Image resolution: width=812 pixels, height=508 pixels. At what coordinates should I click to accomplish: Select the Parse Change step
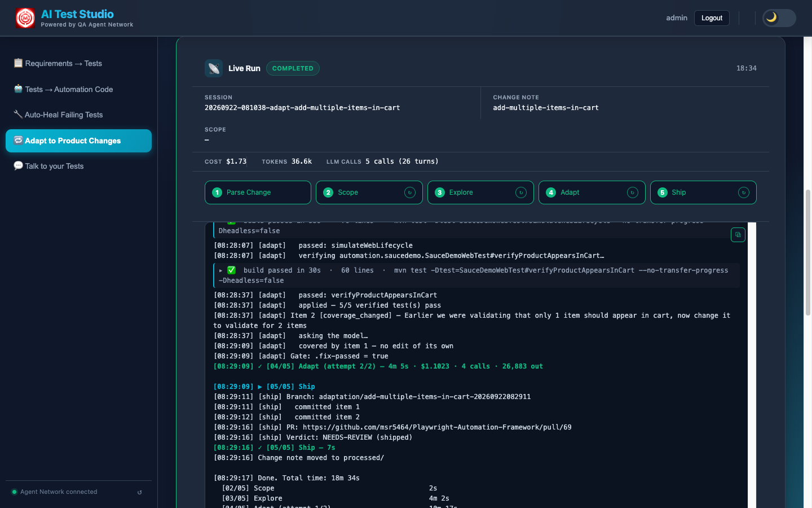pyautogui.click(x=258, y=192)
